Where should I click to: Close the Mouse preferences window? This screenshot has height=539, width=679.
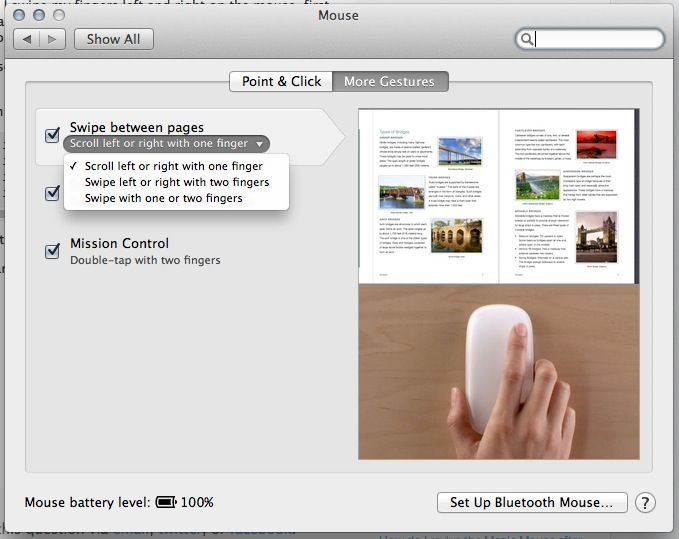point(18,15)
